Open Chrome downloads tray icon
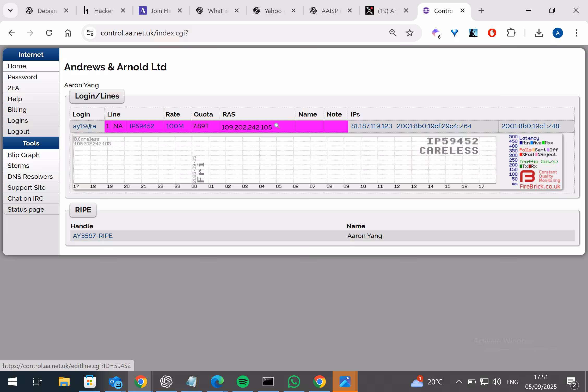Screen dimensions: 588x392 click(539, 33)
